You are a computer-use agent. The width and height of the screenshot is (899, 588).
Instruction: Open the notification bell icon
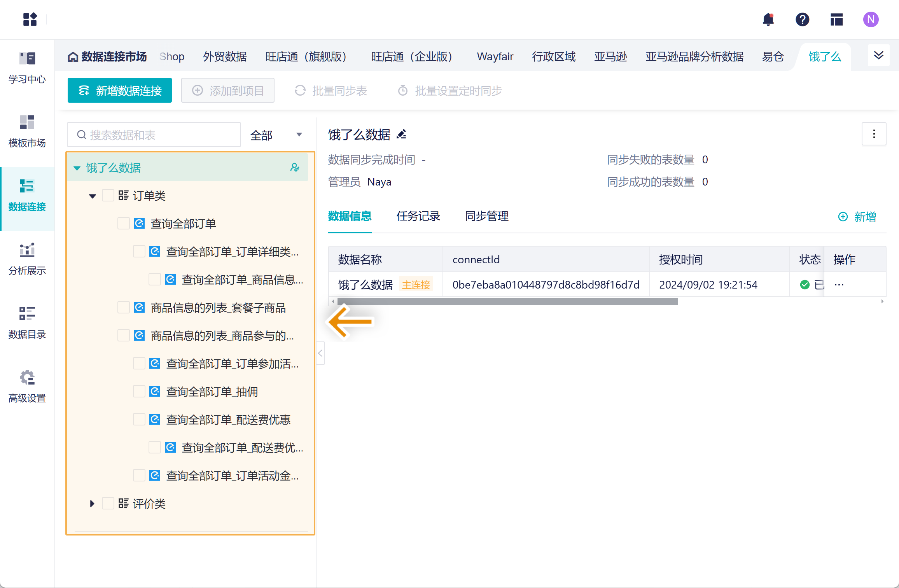pos(768,19)
